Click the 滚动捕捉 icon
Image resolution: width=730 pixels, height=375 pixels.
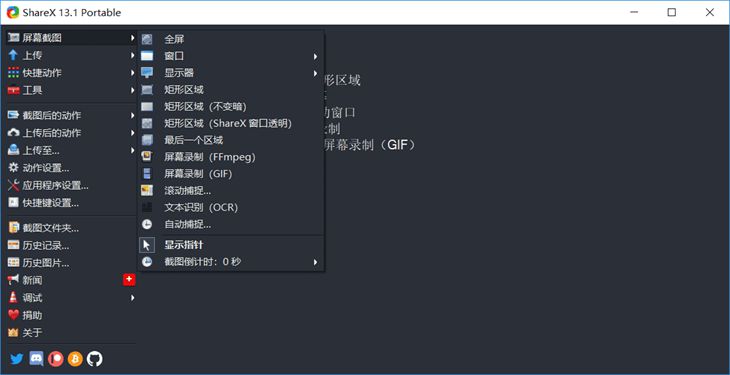[147, 191]
